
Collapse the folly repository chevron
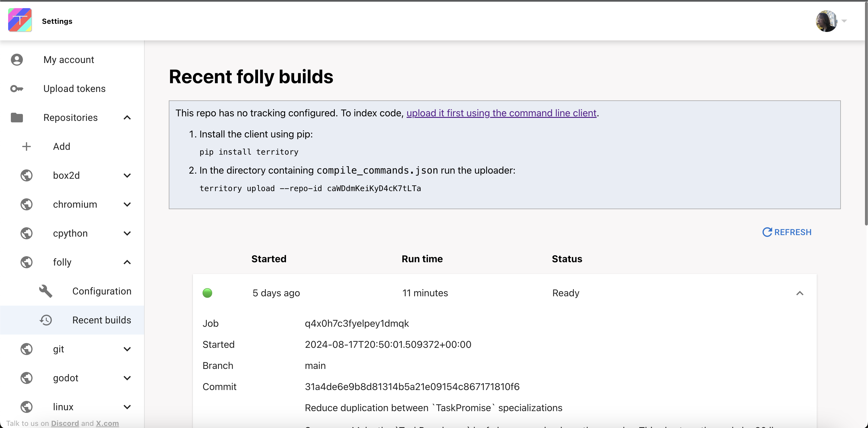(127, 262)
